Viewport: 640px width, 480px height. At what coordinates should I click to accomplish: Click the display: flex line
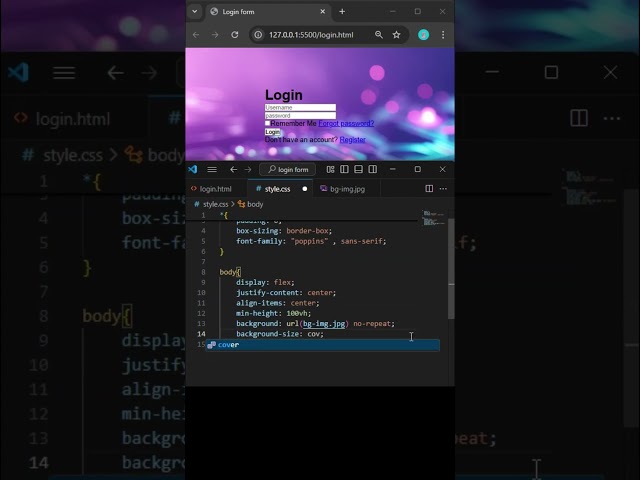pos(265,282)
